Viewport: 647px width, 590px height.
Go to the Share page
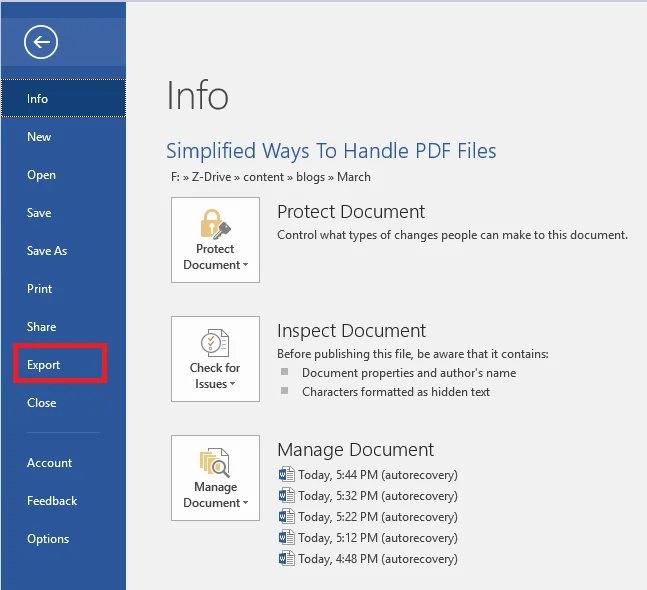(x=42, y=327)
